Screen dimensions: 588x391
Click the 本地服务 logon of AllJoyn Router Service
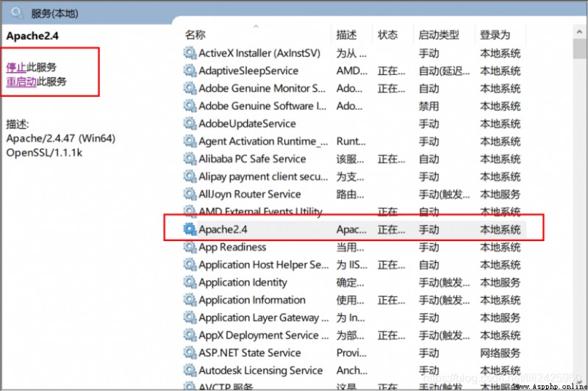501,194
